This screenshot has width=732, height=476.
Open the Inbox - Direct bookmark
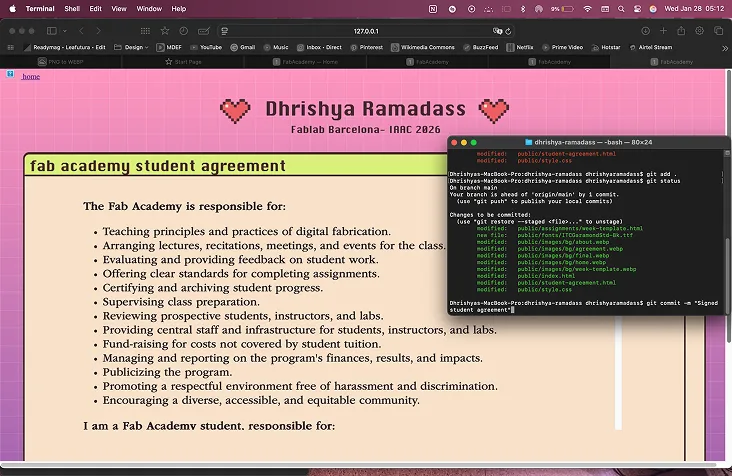click(319, 47)
